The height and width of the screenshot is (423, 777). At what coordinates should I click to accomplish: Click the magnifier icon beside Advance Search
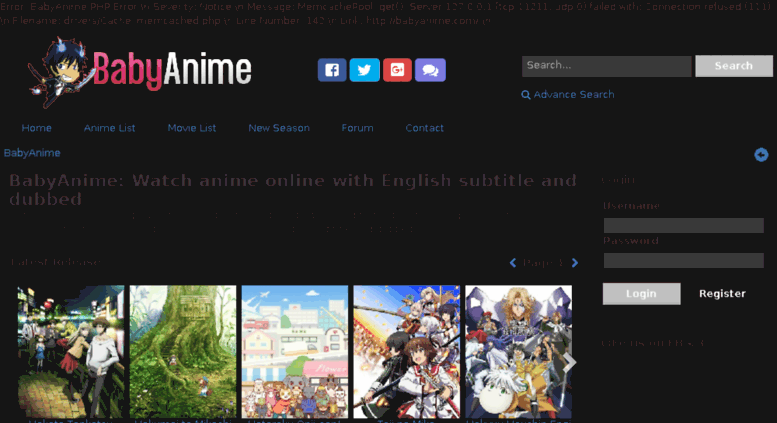coord(526,95)
